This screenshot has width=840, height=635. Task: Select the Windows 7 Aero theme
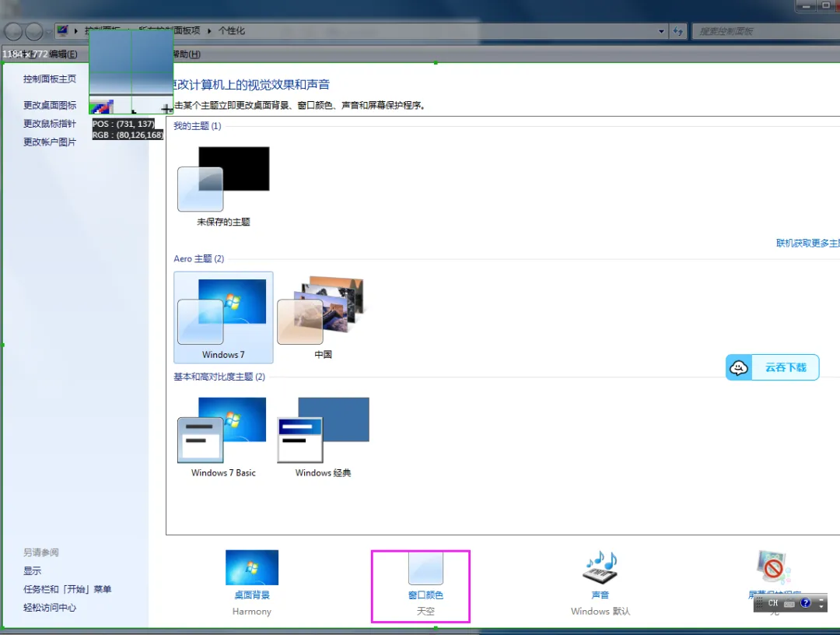pyautogui.click(x=223, y=317)
